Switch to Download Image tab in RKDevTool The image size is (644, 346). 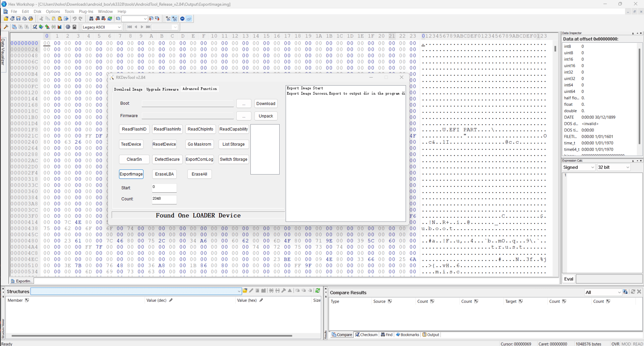128,89
